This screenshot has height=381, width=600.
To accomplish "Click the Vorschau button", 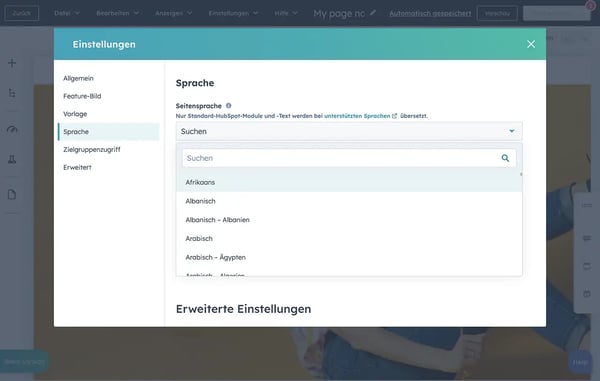I will [x=497, y=13].
